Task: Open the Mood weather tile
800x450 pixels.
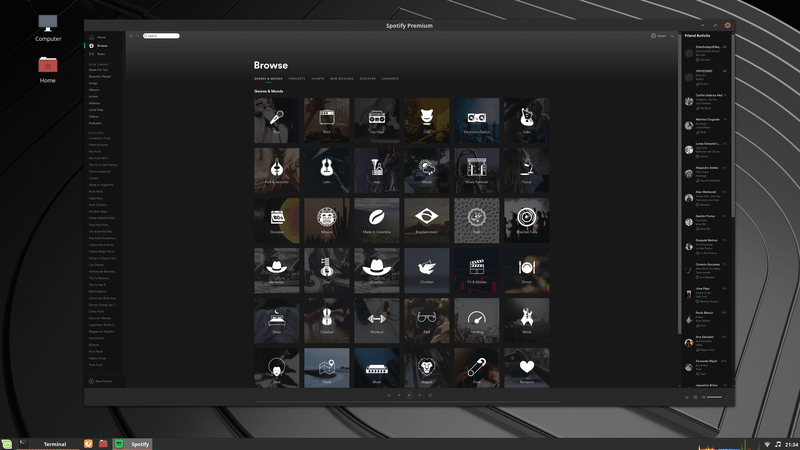Action: (427, 170)
